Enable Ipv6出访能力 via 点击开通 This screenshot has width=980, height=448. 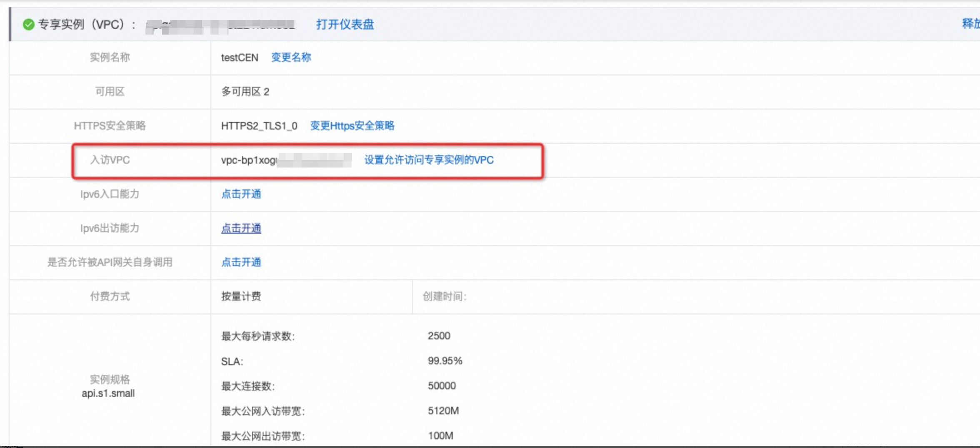tap(241, 228)
